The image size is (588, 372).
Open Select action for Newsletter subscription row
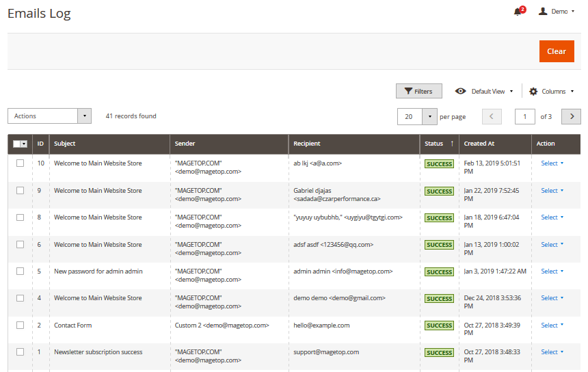[552, 352]
